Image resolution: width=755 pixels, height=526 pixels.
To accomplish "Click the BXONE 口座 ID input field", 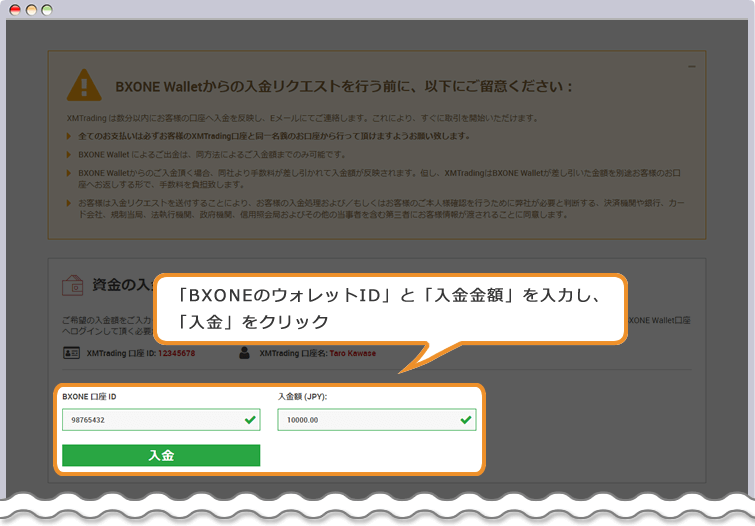I will click(161, 420).
